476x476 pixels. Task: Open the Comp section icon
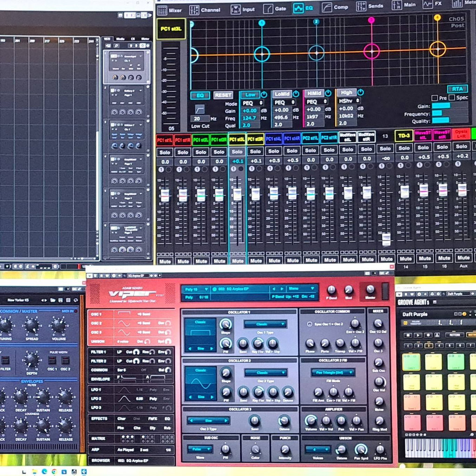point(327,7)
